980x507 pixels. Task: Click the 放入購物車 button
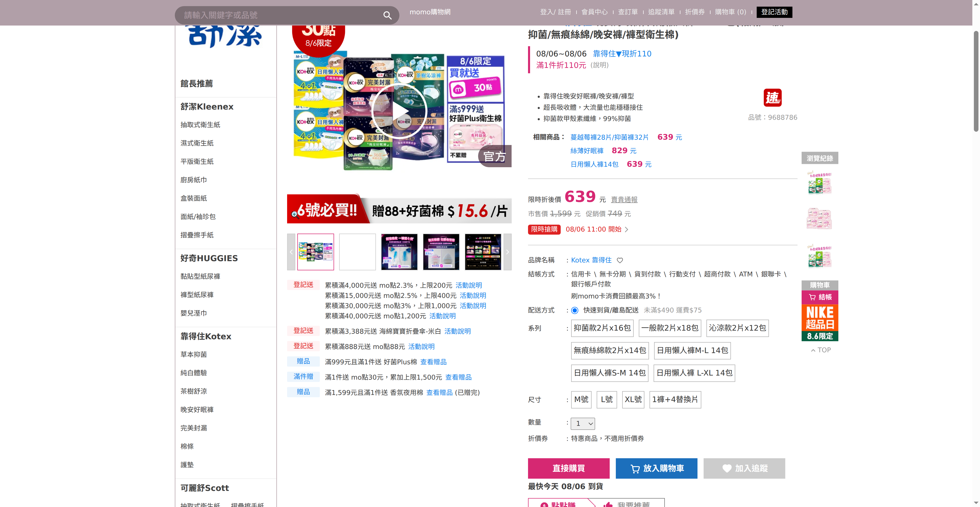pyautogui.click(x=657, y=468)
